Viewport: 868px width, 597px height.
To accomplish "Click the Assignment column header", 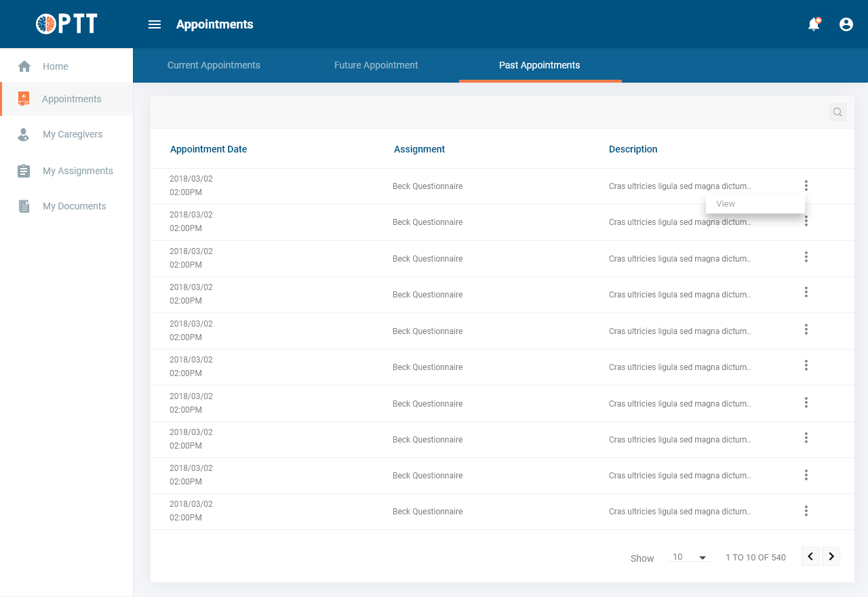I will pos(419,149).
